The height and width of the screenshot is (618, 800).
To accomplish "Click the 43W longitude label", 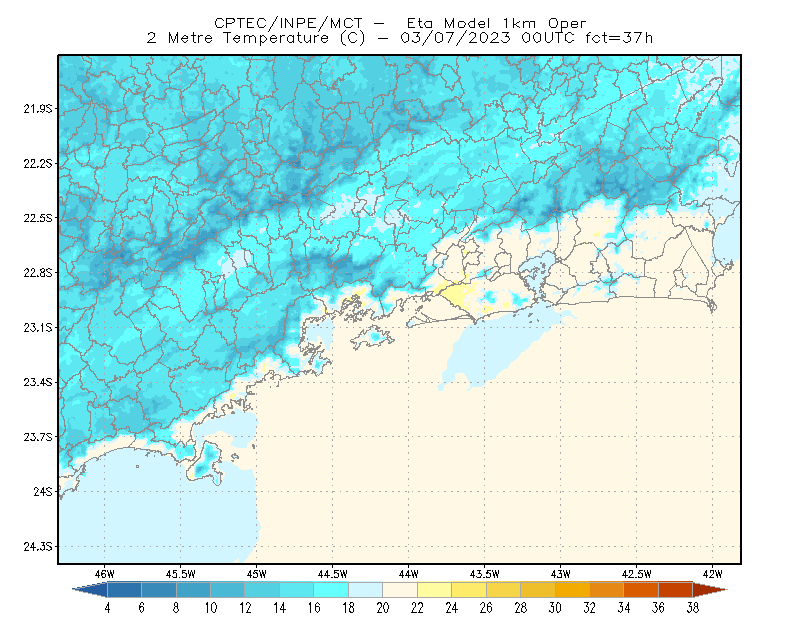I will point(561,574).
